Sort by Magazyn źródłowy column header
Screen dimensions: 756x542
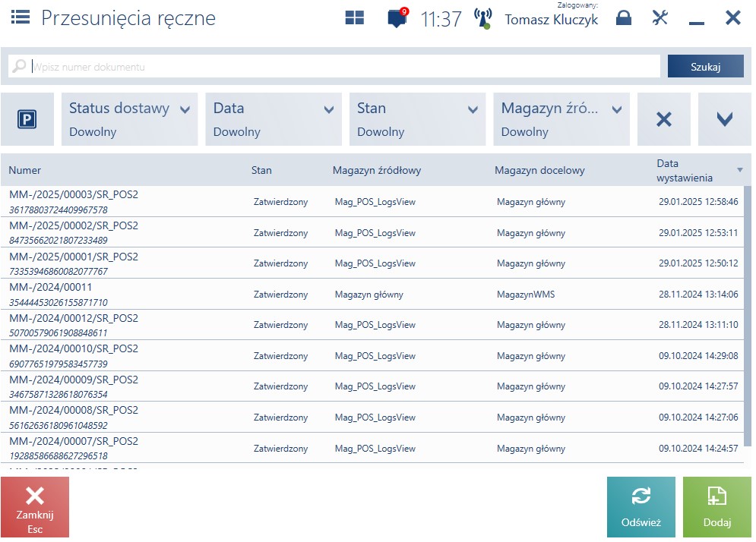(x=377, y=170)
